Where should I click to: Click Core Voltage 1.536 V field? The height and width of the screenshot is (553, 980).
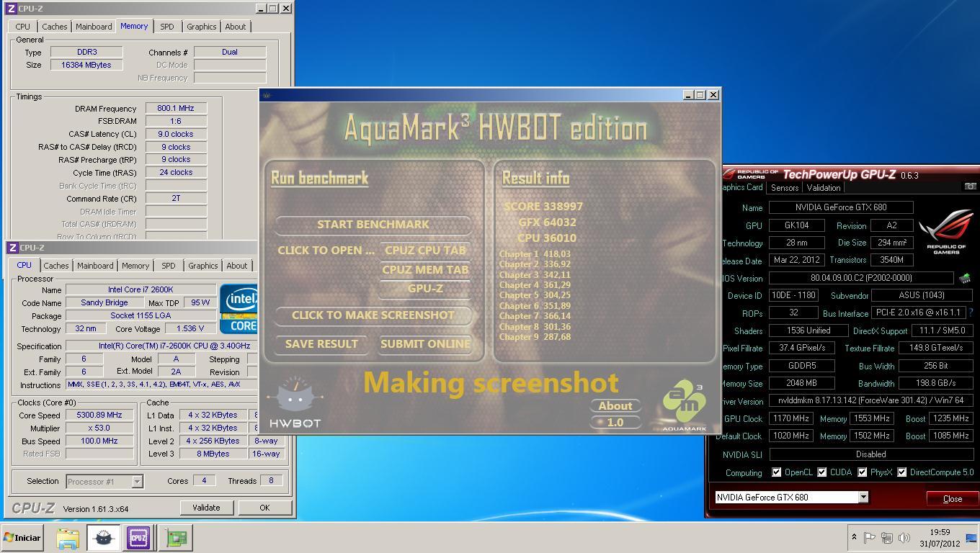(x=190, y=329)
